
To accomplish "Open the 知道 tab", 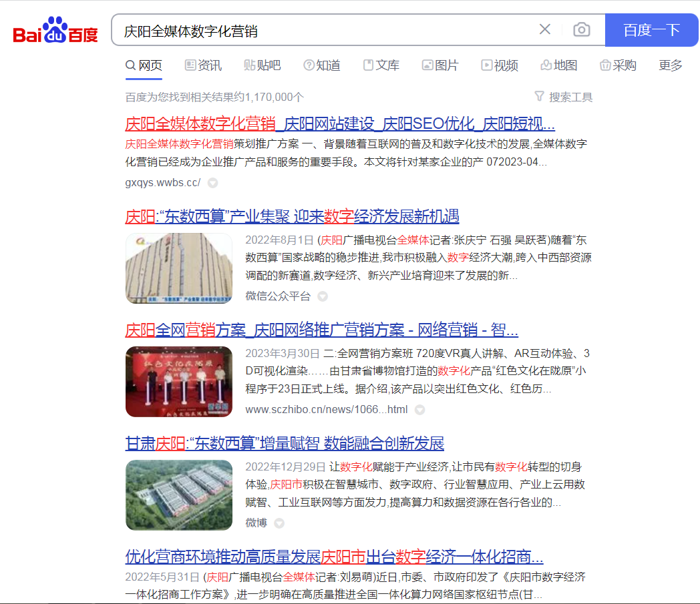I will [x=322, y=65].
